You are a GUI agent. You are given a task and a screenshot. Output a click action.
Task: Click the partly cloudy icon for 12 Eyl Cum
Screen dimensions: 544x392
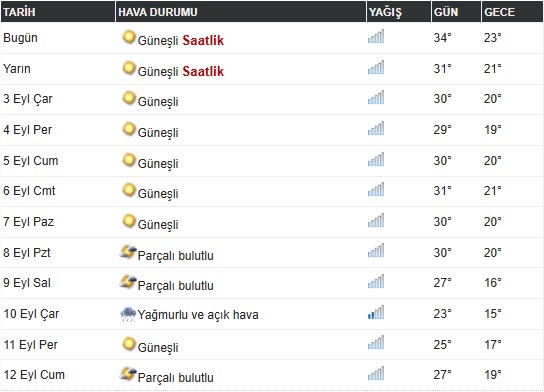128,374
